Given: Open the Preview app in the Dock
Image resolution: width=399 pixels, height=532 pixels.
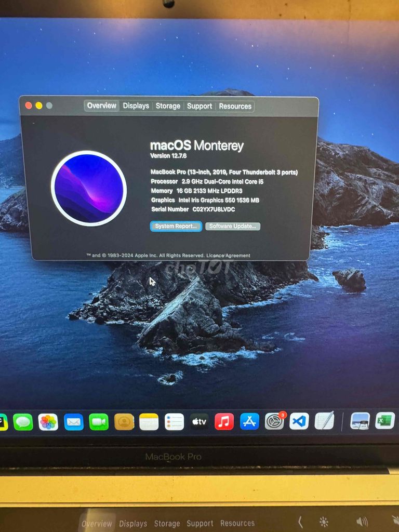Looking at the screenshot, I should point(360,421).
